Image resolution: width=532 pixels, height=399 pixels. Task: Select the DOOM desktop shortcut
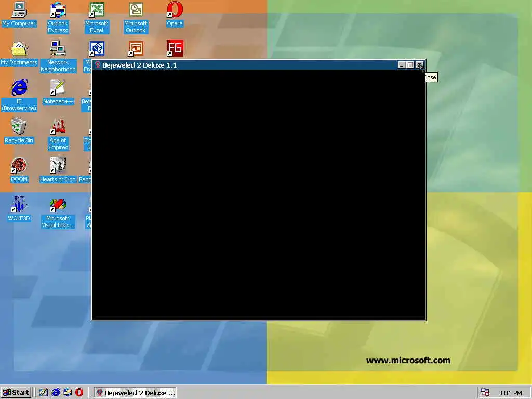coord(19,170)
